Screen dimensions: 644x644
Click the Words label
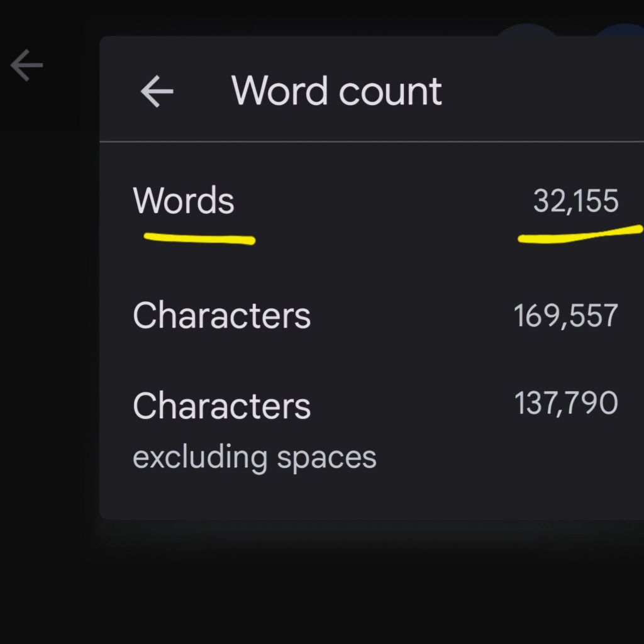(184, 201)
